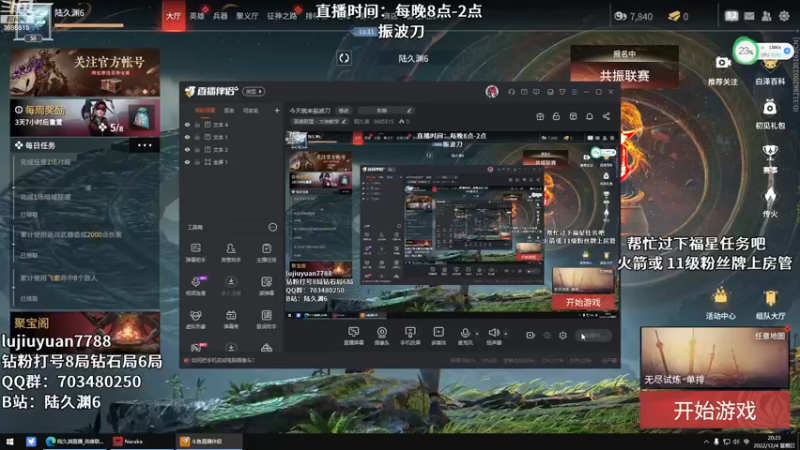800x450 pixels.
Task: Add 直播屏幕 screen capture source
Action: pyautogui.click(x=354, y=336)
